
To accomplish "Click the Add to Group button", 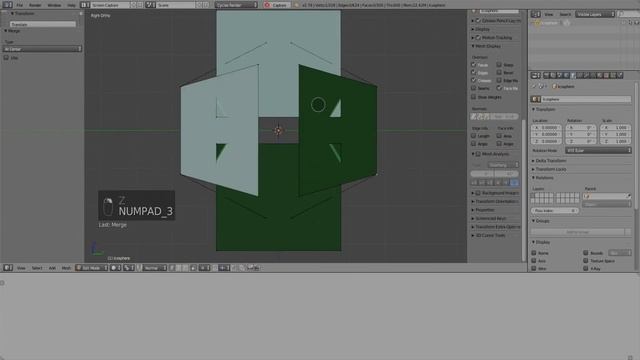I will (578, 232).
